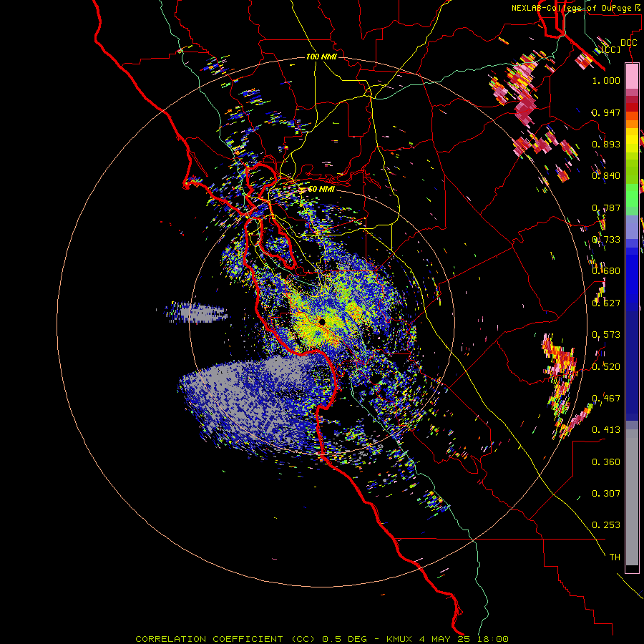
Task: Click the black radar site dot at the rings' center
Action: point(322,321)
